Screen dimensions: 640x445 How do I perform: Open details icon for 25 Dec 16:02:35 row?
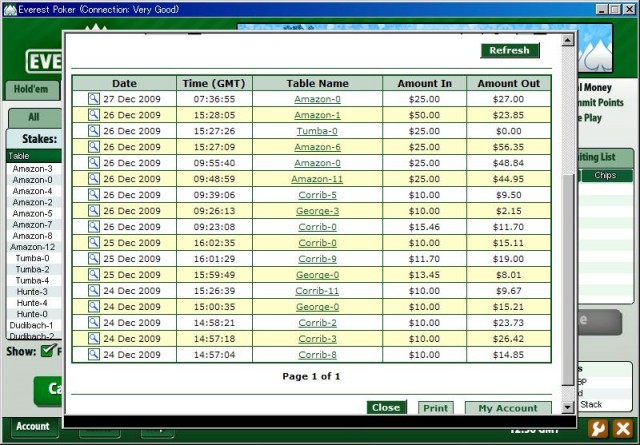[x=93, y=243]
